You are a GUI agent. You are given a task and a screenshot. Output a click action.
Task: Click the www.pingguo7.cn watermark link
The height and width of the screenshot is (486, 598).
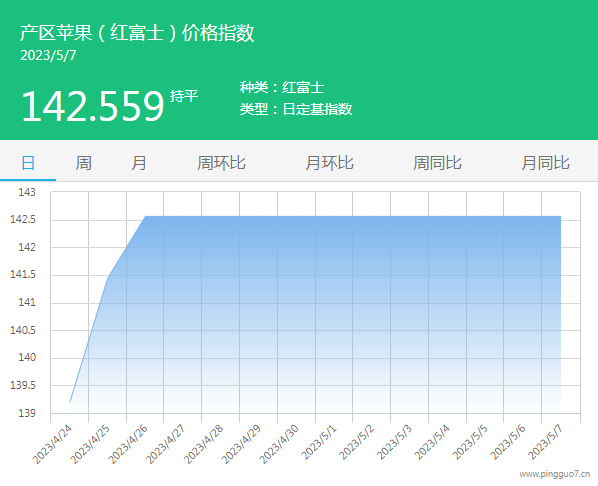pyautogui.click(x=555, y=474)
